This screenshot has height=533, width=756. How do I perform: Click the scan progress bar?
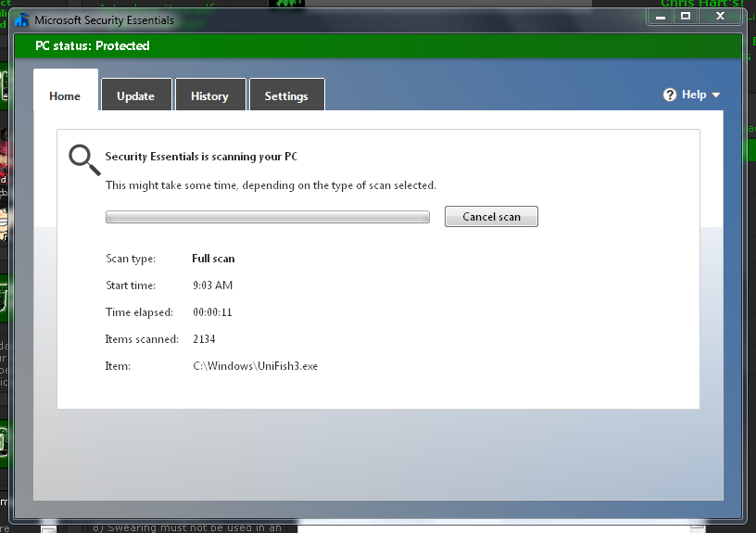[268, 217]
